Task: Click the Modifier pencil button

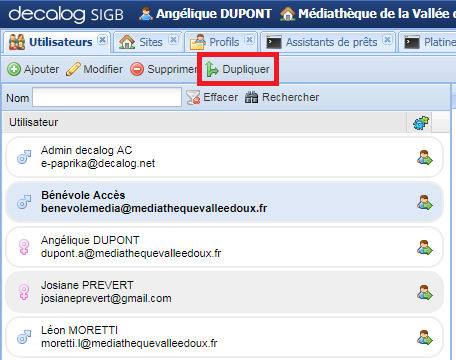Action: pos(94,69)
